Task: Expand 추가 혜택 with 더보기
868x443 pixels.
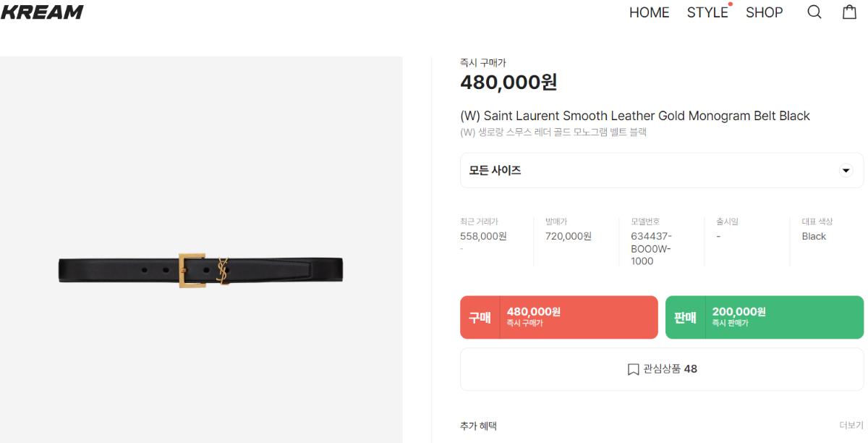Action: click(x=851, y=426)
